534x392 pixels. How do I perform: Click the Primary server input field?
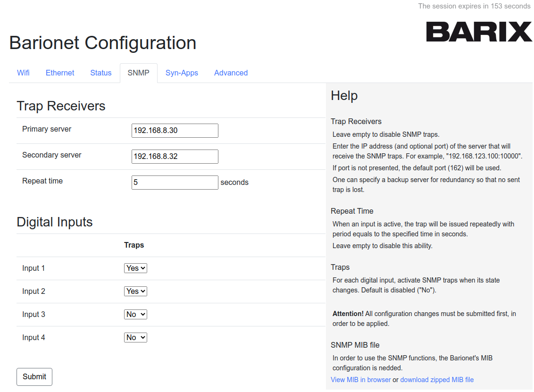[175, 131]
